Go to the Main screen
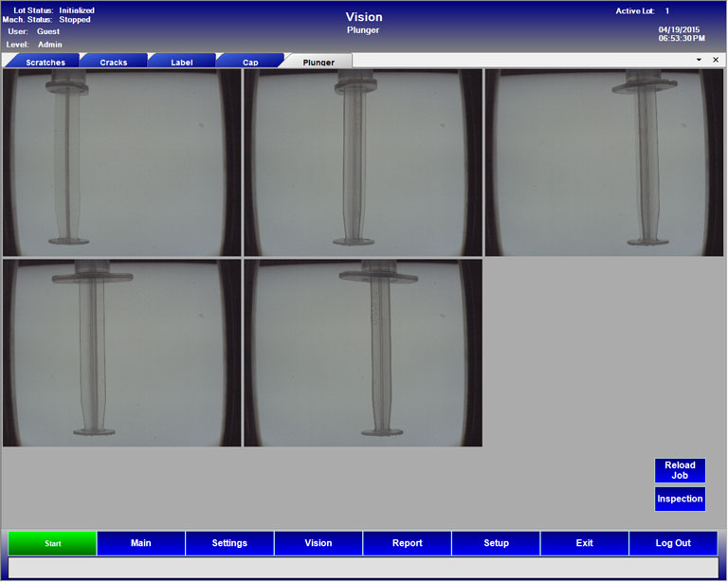This screenshot has height=582, width=728. point(141,543)
